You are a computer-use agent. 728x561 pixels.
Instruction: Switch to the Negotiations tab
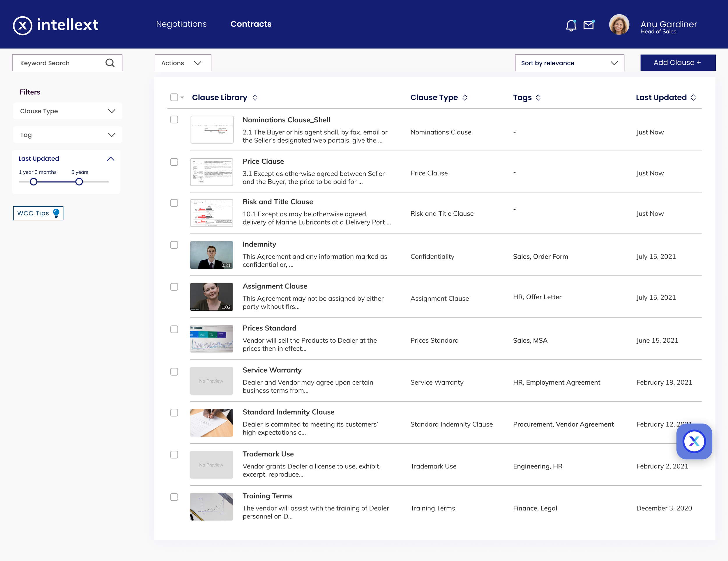(x=181, y=24)
